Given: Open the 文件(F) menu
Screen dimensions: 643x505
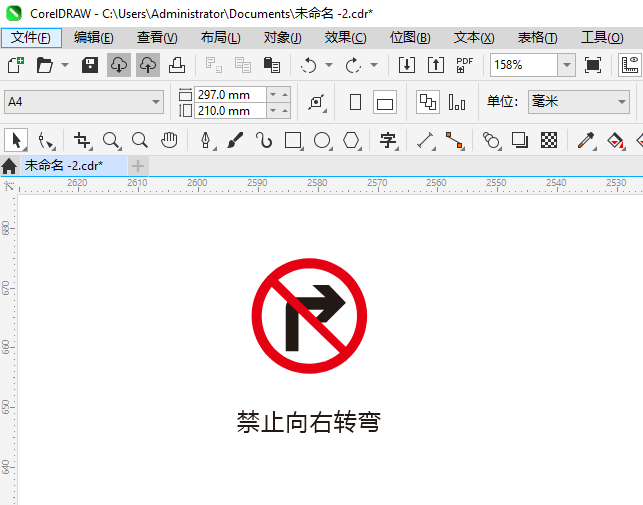Looking at the screenshot, I should [31, 38].
